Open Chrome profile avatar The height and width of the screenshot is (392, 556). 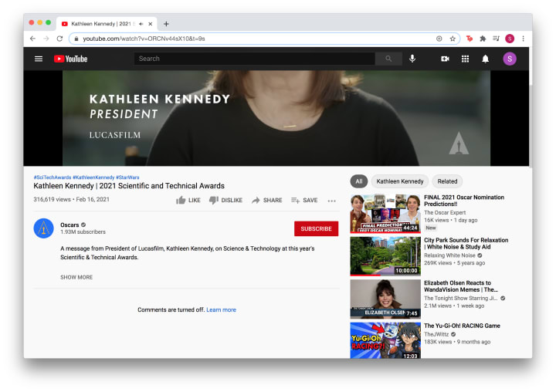510,39
